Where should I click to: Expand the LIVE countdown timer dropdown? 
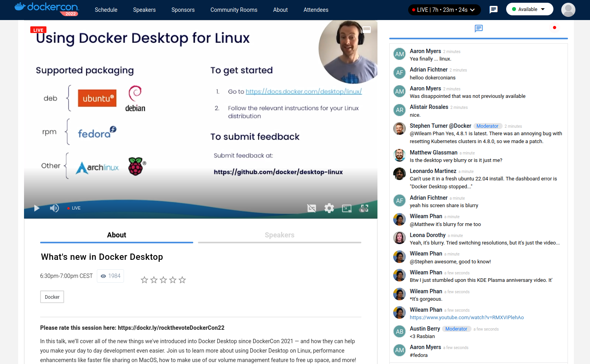coord(444,10)
